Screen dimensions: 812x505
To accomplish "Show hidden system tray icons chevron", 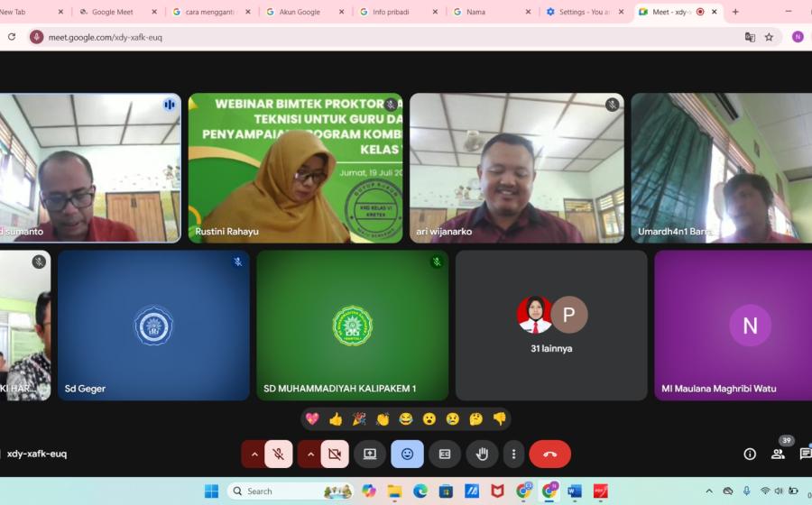I will [709, 491].
